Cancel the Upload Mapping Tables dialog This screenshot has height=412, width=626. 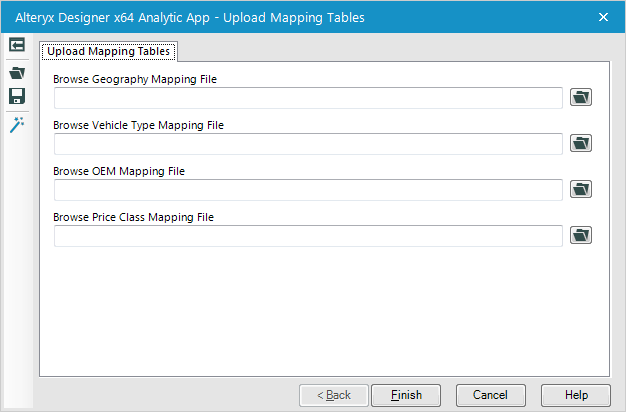(491, 395)
